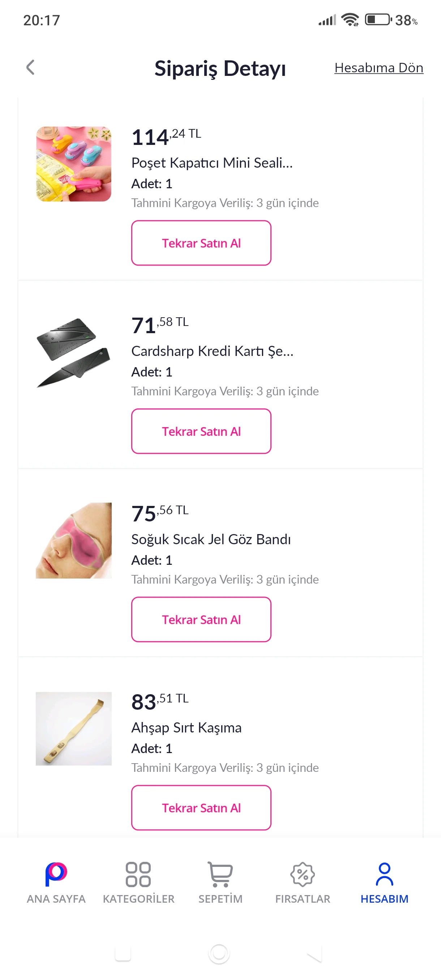The image size is (441, 980).
Task: Tap the Android home circle button
Action: [x=219, y=954]
